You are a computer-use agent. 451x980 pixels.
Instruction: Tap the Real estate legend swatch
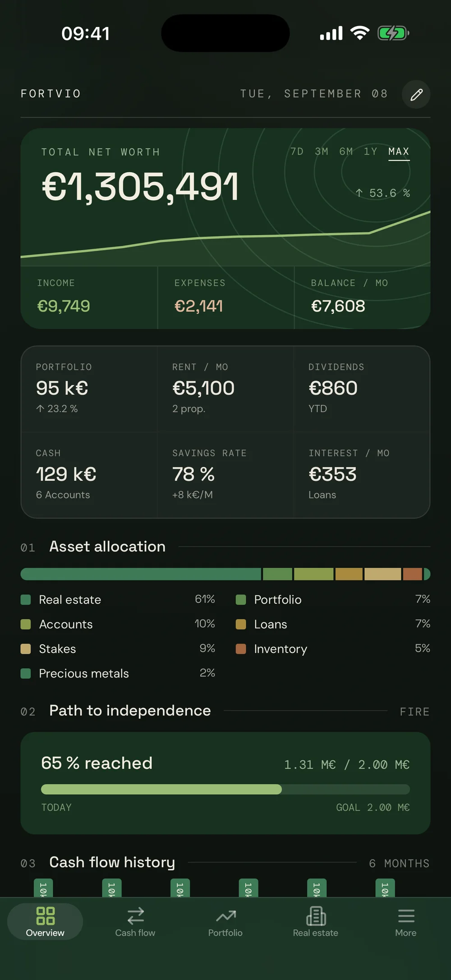click(x=26, y=600)
